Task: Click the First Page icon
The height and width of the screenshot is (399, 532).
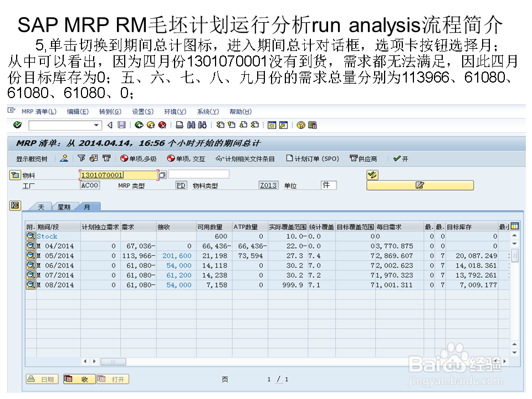Action: pyautogui.click(x=220, y=125)
